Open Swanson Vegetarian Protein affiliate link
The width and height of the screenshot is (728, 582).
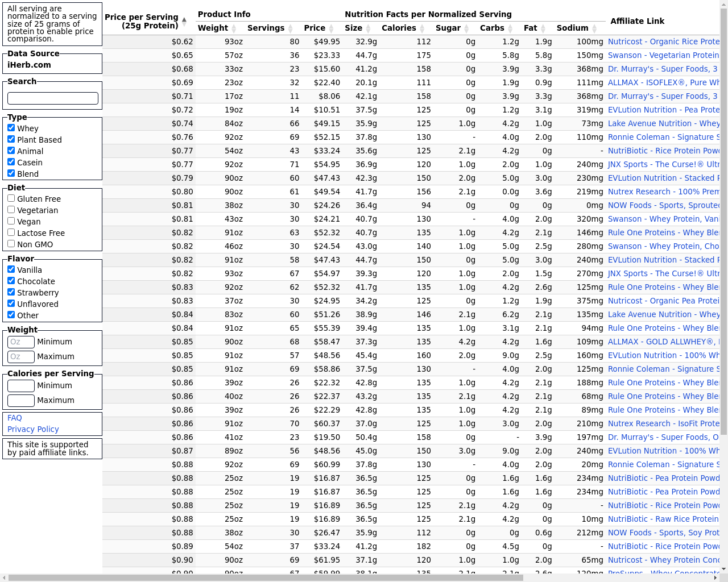664,55
